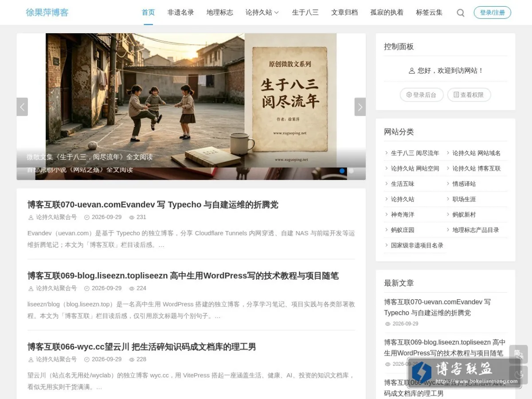Click the user icon beside article 070 author
This screenshot has height=399, width=532.
tap(31, 218)
